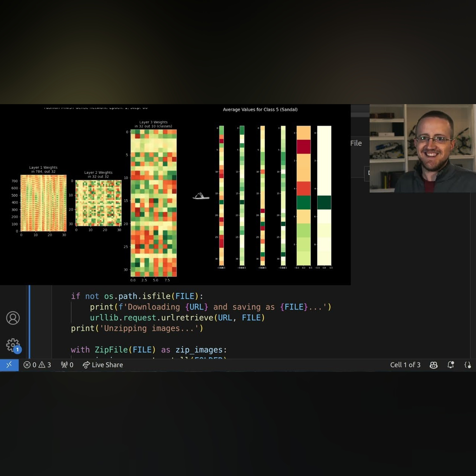Open the remote window indicator in status bar
476x476 pixels.
[9, 365]
